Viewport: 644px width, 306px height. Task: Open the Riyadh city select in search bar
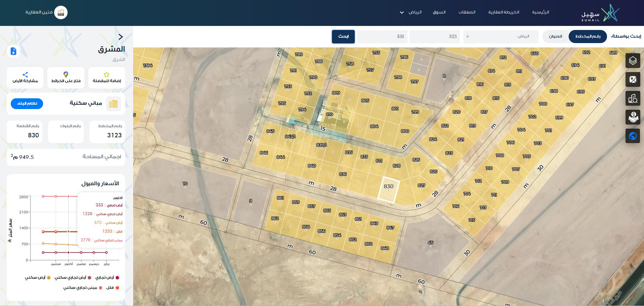coord(500,36)
